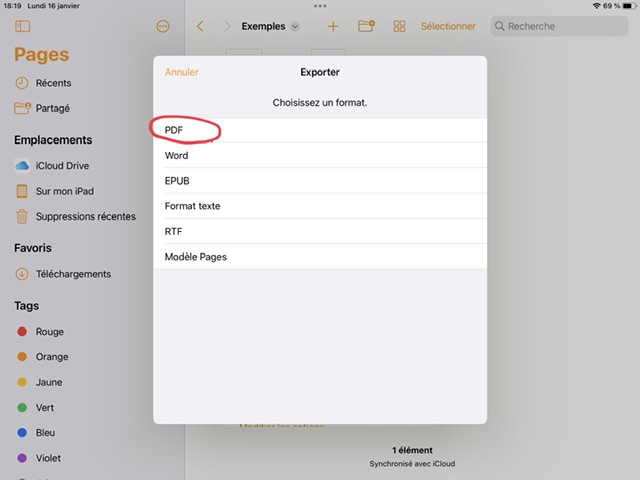
Task: Click the iCloud Drive cloud icon
Action: (x=22, y=166)
